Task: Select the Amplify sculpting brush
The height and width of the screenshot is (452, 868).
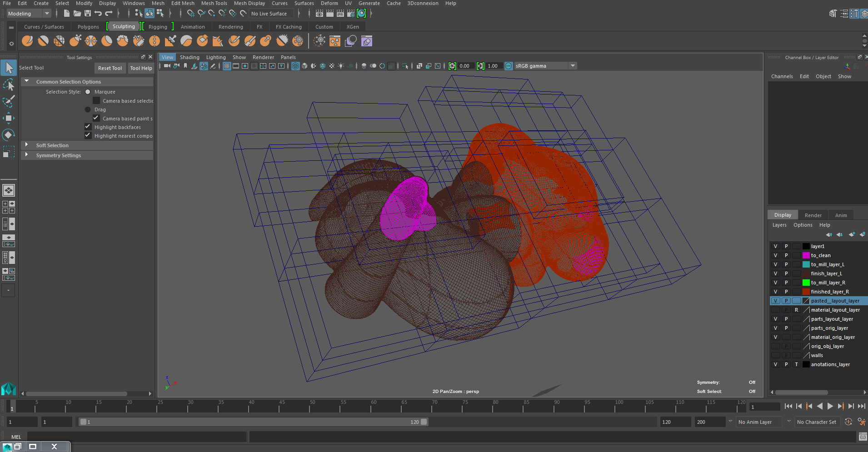Action: pyautogui.click(x=282, y=41)
